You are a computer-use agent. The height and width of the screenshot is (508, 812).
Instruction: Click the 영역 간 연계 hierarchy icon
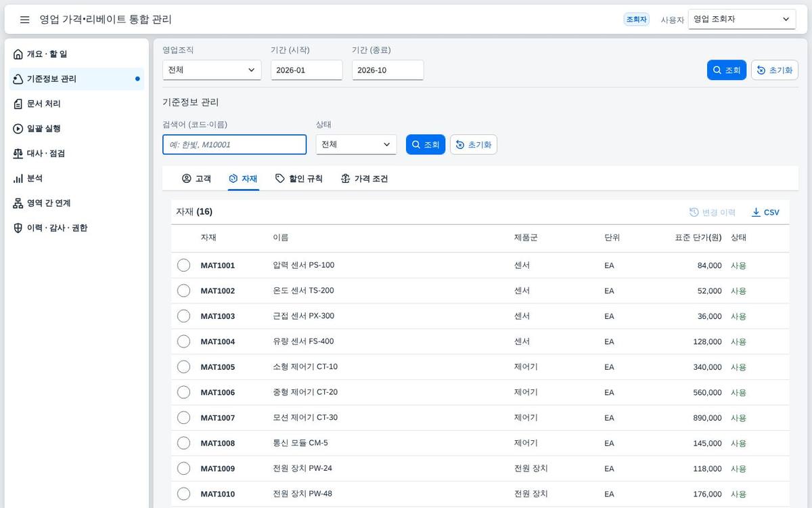pos(18,203)
